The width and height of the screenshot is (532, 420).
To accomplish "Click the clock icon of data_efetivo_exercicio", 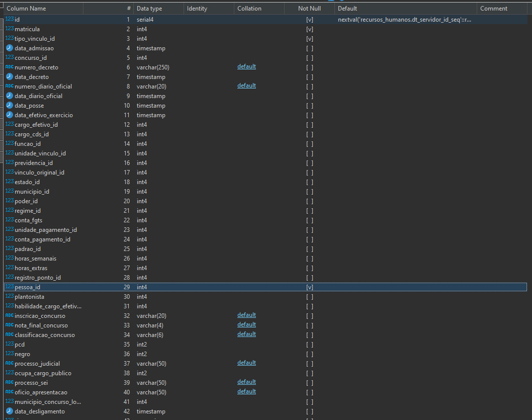I will pyautogui.click(x=10, y=115).
